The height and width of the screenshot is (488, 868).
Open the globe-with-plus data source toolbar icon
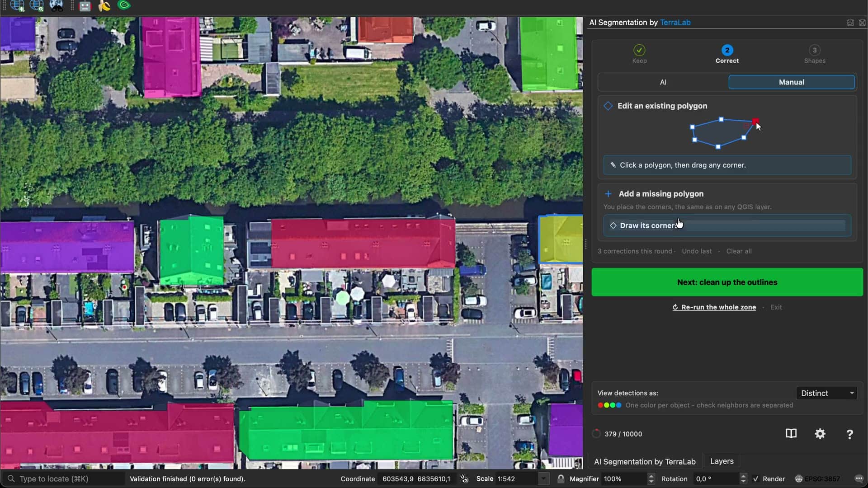tap(18, 6)
